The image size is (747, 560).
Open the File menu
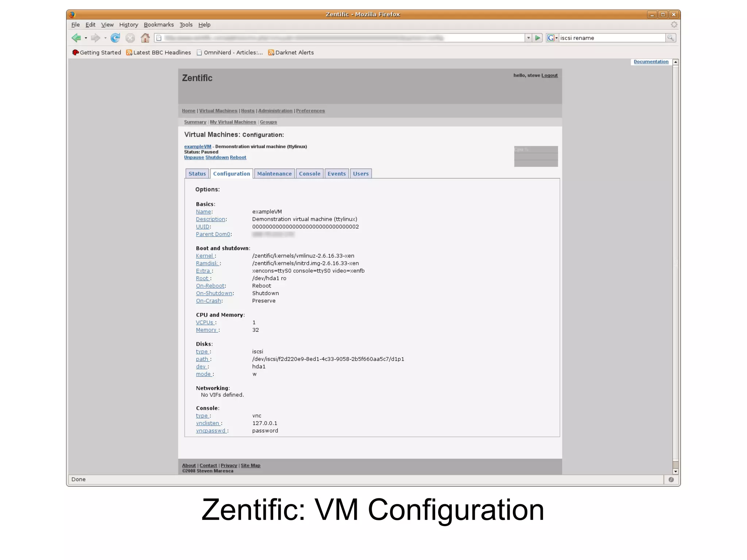click(x=76, y=25)
